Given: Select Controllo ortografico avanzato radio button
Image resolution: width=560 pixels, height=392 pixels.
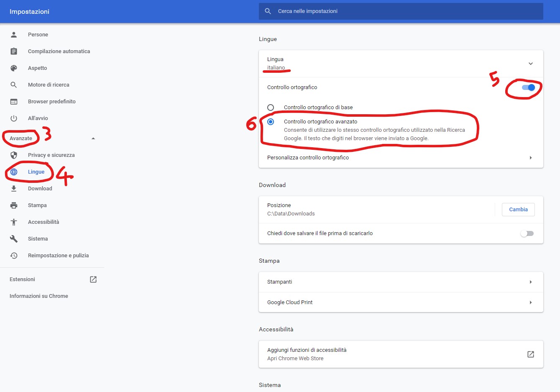Looking at the screenshot, I should 271,122.
